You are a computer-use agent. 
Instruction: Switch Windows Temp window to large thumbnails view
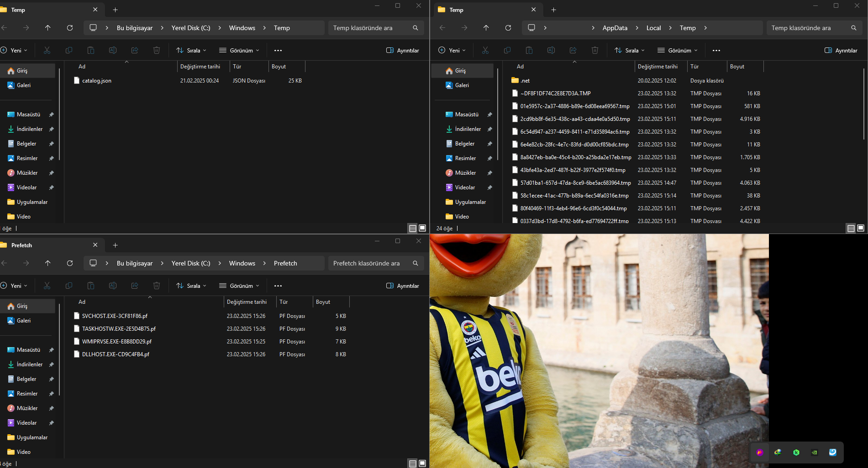423,228
